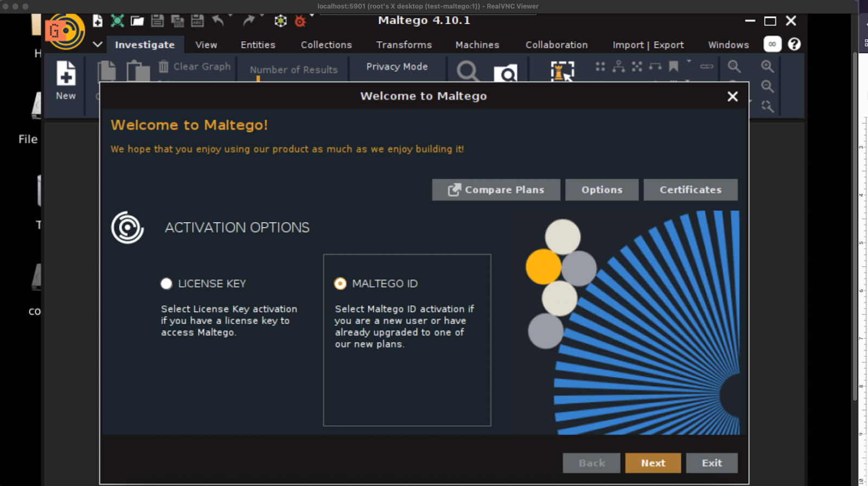Click the dashed zoom selection icon
The width and height of the screenshot is (868, 486).
pos(767,106)
